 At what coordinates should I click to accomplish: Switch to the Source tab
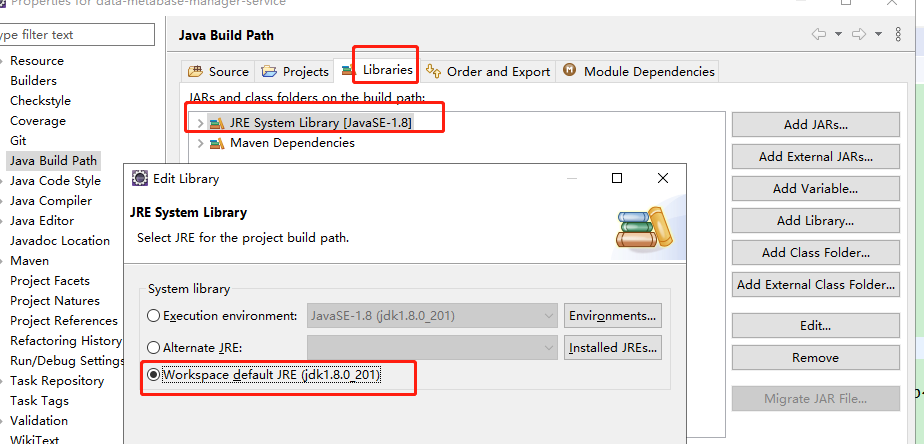pyautogui.click(x=218, y=72)
